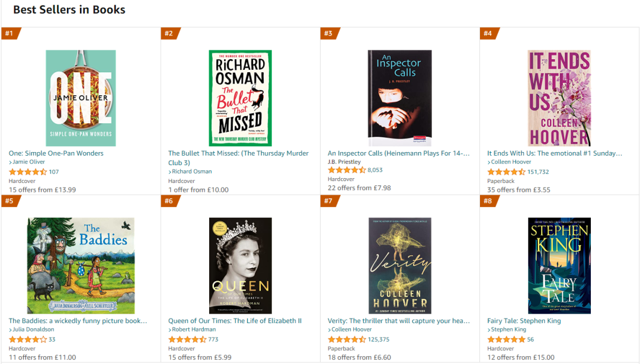Open The Bullet That Missed title link
The width and height of the screenshot is (640, 364).
click(238, 153)
